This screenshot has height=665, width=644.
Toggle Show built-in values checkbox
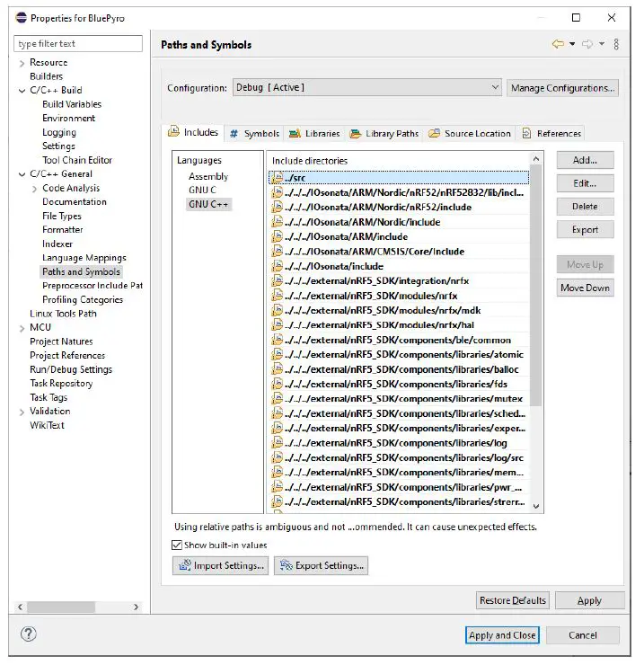click(x=177, y=545)
